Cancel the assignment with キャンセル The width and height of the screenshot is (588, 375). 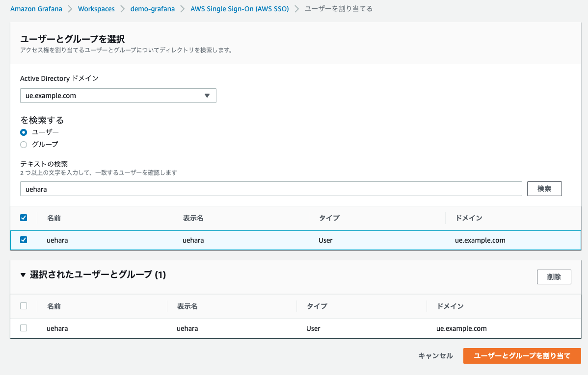(x=435, y=355)
